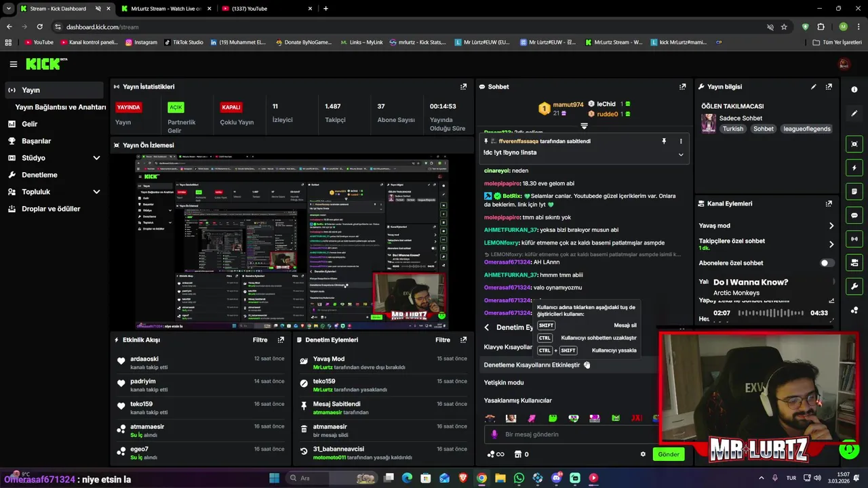Screen dimensions: 868x488
Task: Click the song playback waveform progress bar
Action: tap(771, 313)
